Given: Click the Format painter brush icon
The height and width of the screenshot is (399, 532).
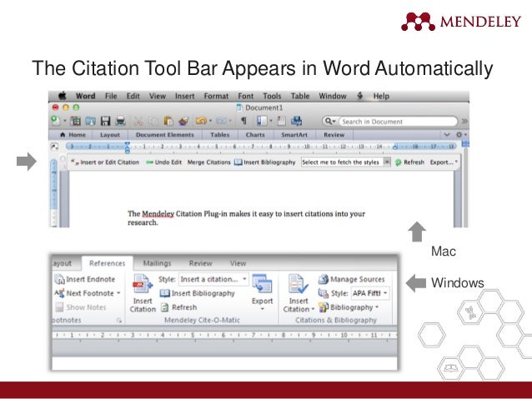Looking at the screenshot, I should 183,121.
